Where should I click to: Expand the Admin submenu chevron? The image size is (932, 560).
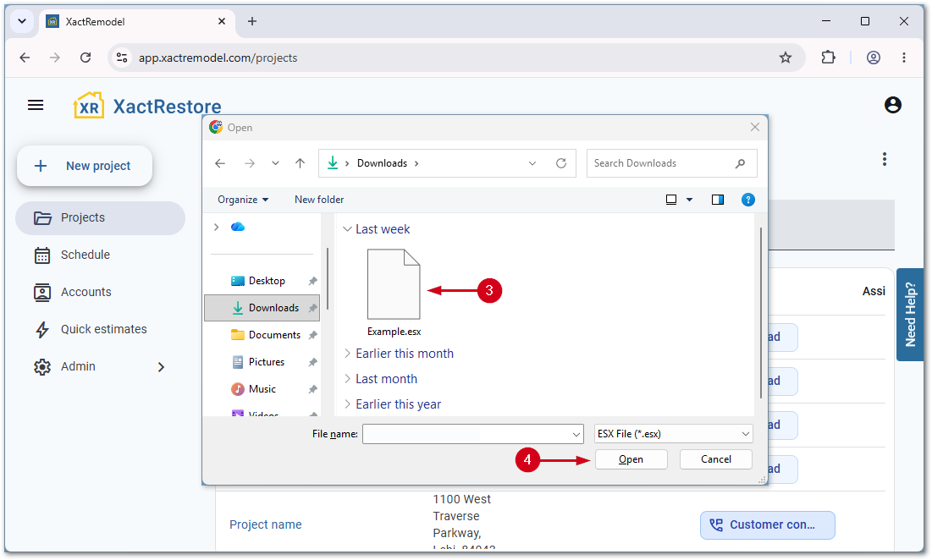coord(161,367)
